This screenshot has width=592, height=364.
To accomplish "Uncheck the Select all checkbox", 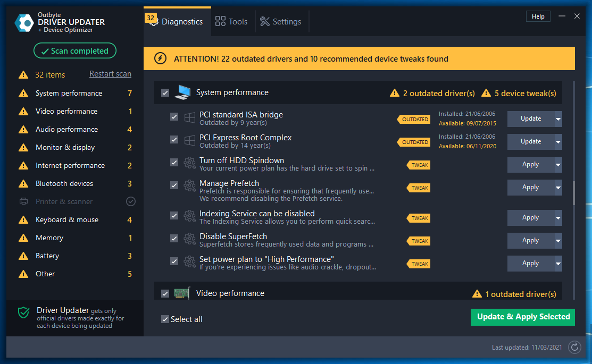I will pos(165,319).
